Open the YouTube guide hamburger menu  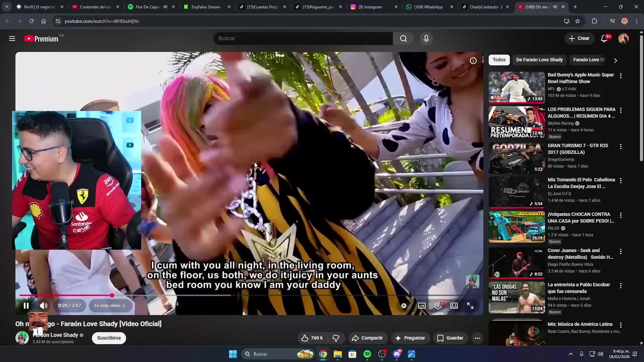click(x=12, y=39)
